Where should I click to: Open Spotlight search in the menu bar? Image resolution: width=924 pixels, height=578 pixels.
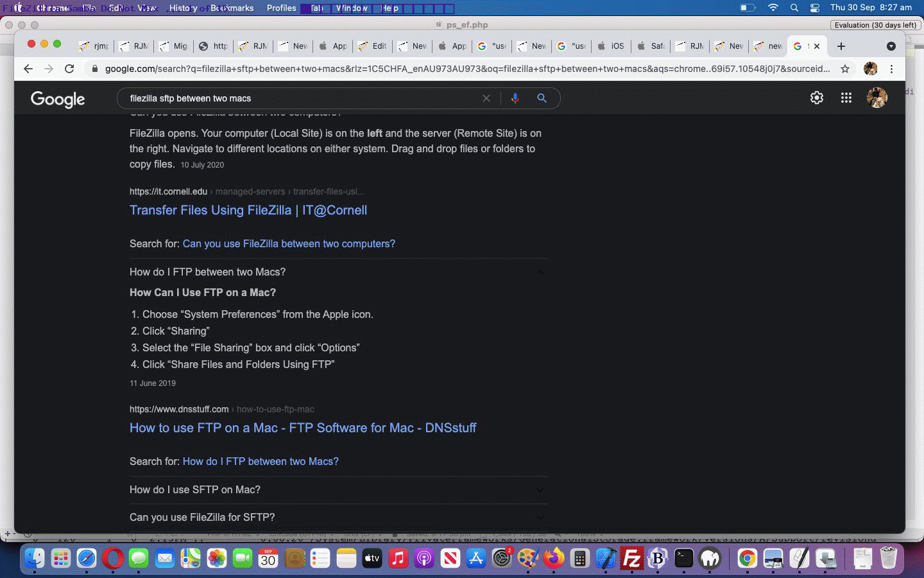pyautogui.click(x=794, y=8)
